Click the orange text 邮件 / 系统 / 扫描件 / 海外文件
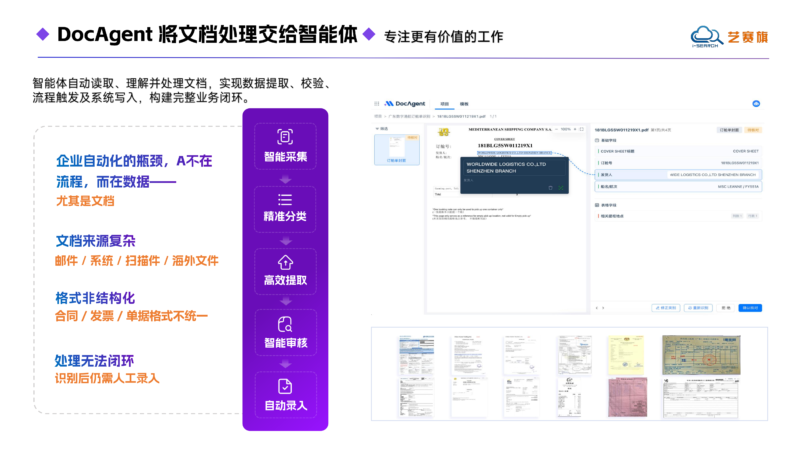This screenshot has width=800, height=450. (x=137, y=261)
